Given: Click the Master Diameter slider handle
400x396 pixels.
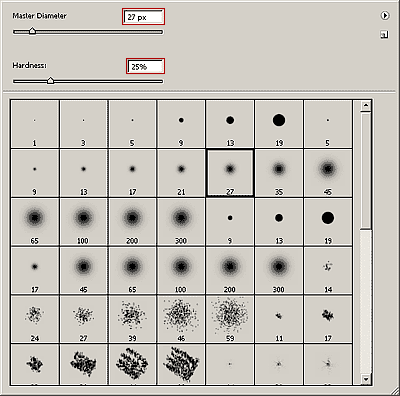Looking at the screenshot, I should (32, 31).
